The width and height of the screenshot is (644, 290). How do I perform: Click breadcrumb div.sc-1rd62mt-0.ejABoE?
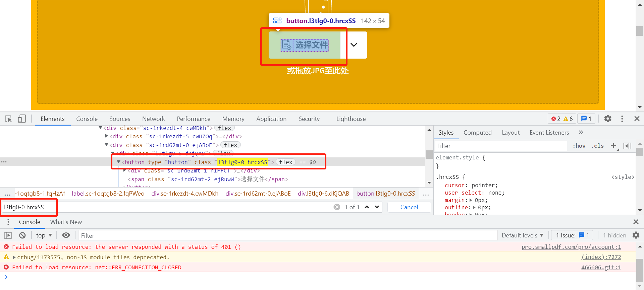pos(258,194)
